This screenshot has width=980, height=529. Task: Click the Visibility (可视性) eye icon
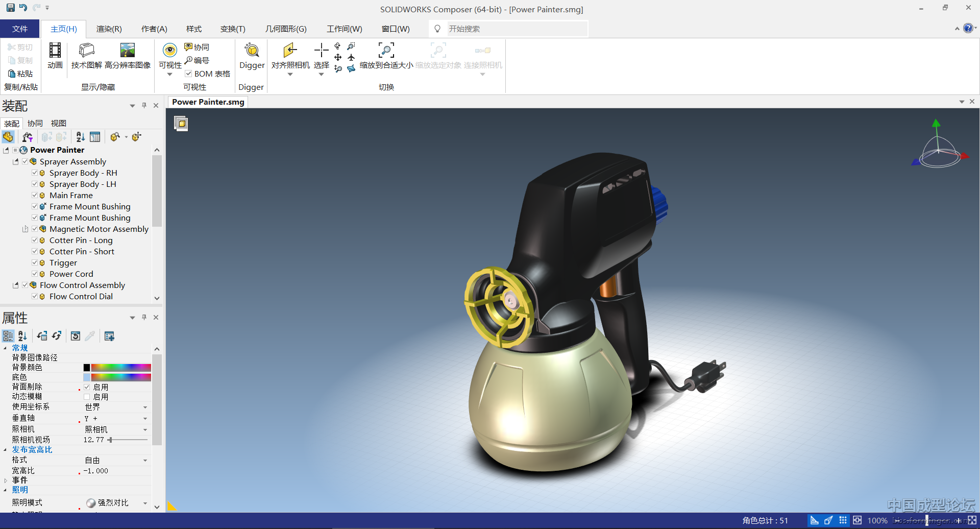tap(170, 51)
